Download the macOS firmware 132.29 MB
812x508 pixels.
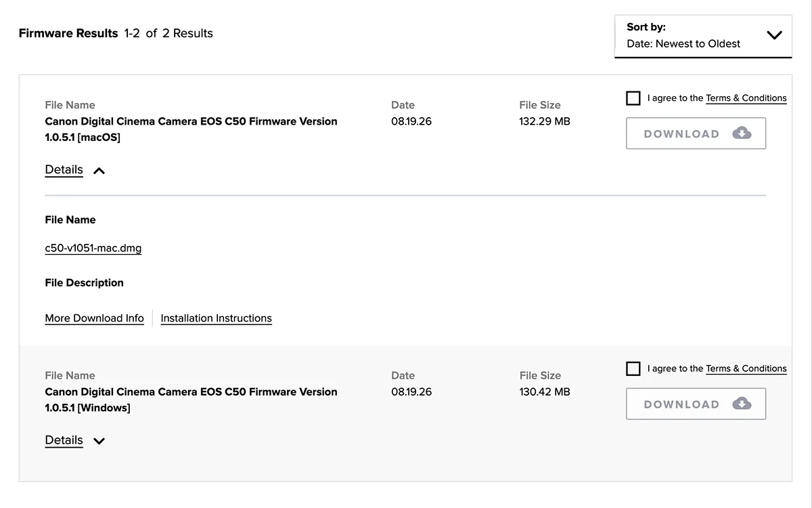[696, 133]
